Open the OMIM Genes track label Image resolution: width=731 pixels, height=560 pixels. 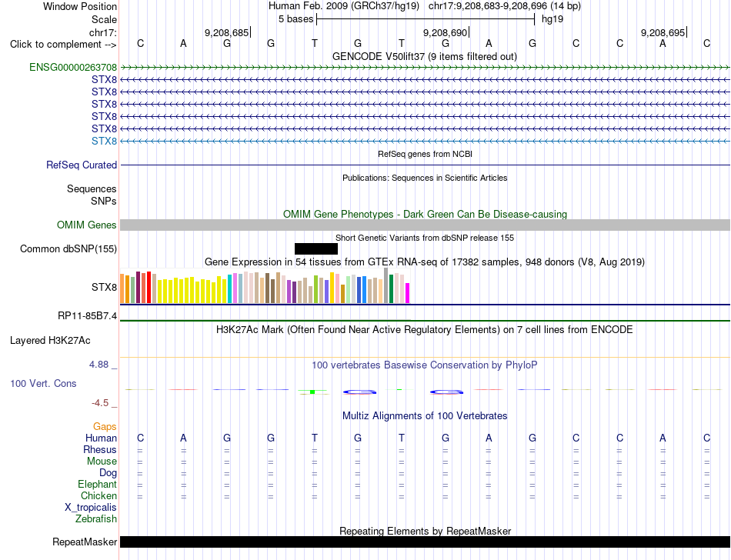pos(87,225)
